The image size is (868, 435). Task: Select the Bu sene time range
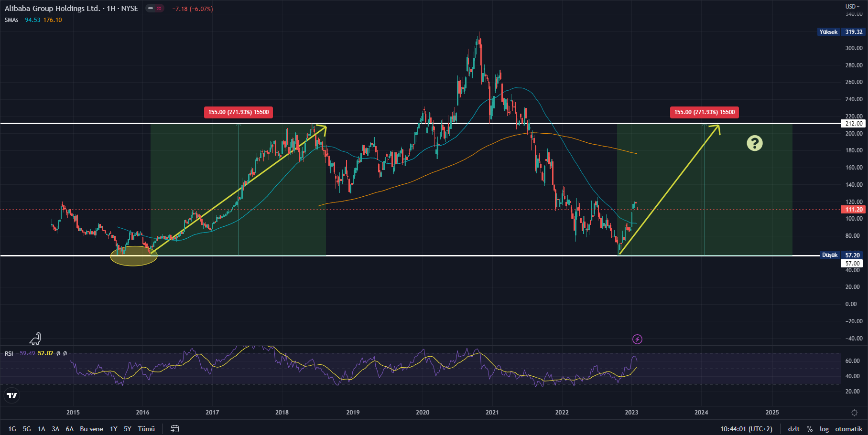tap(91, 429)
